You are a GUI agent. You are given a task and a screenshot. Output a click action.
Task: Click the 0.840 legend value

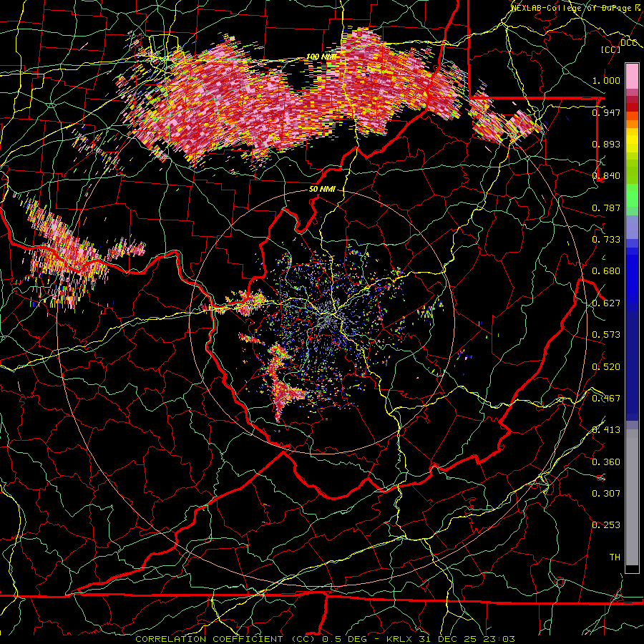click(x=606, y=176)
